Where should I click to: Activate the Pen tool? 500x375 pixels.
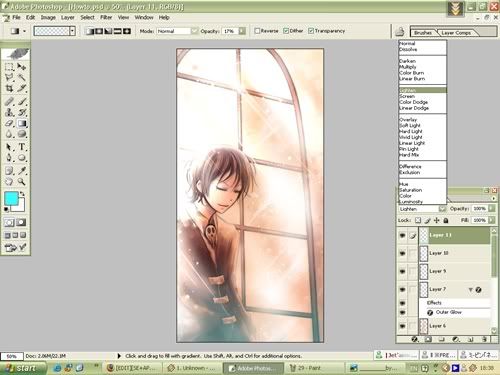click(9, 158)
